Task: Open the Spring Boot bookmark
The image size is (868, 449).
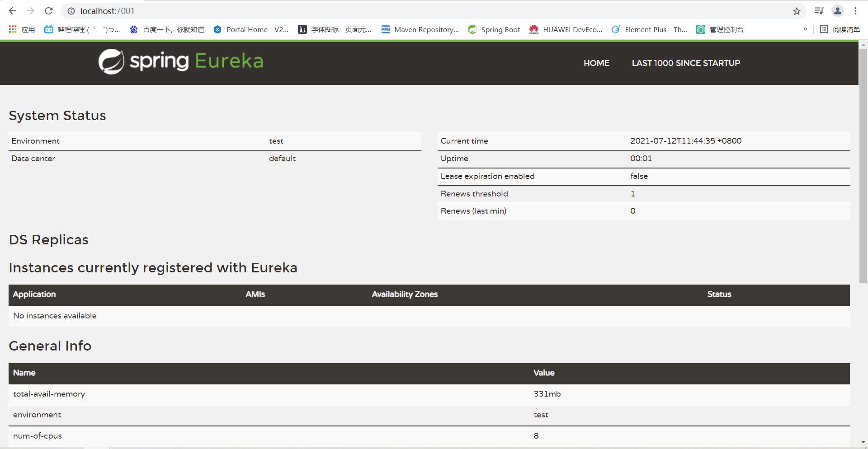Action: coord(494,29)
